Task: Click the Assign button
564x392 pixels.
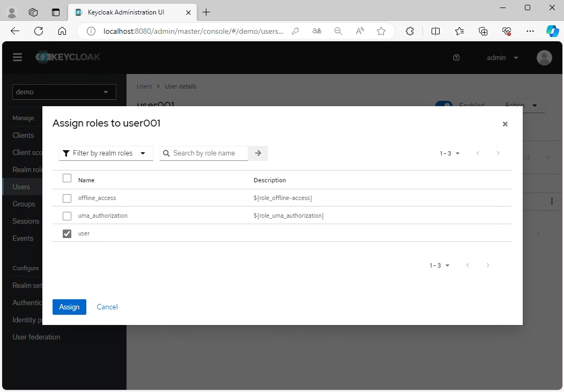Action: (x=69, y=307)
